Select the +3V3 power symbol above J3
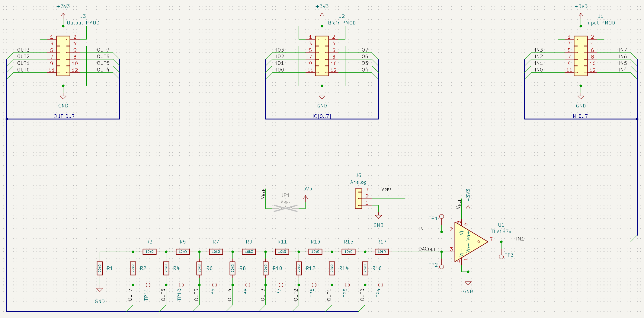Image resolution: width=644 pixels, height=318 pixels. 63,16
